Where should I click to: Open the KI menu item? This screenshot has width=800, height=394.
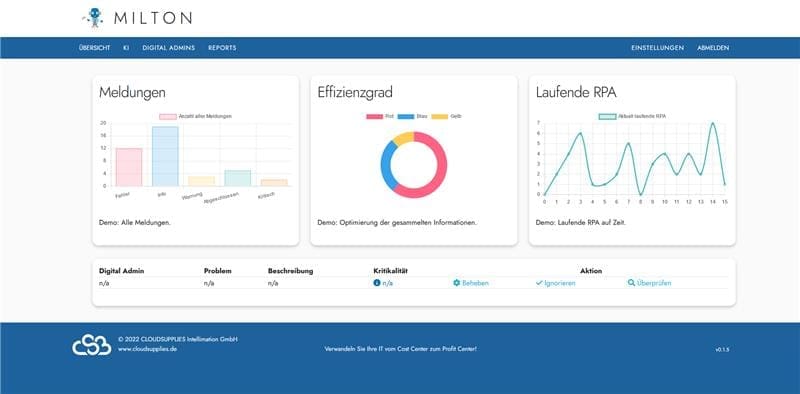[x=126, y=48]
